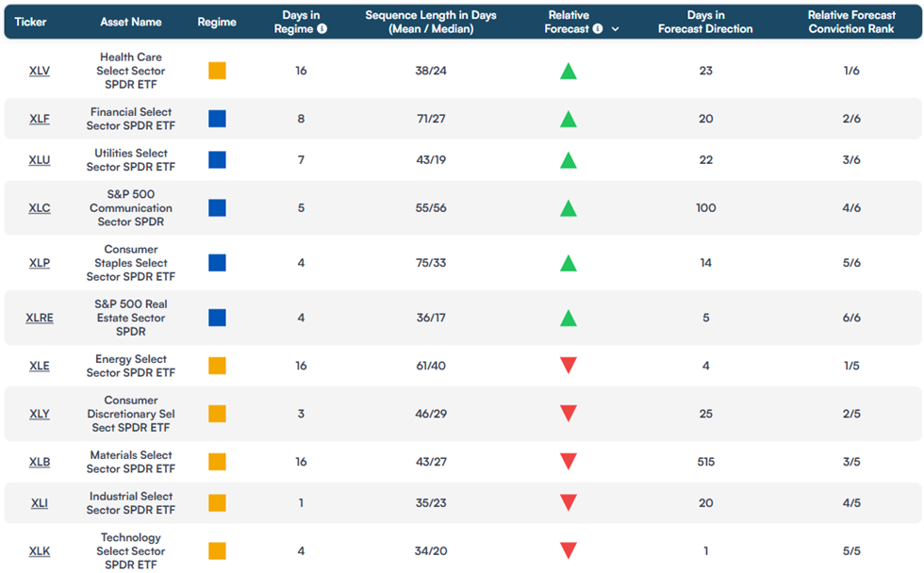
Task: Open the XLRE ticker link
Action: [40, 318]
